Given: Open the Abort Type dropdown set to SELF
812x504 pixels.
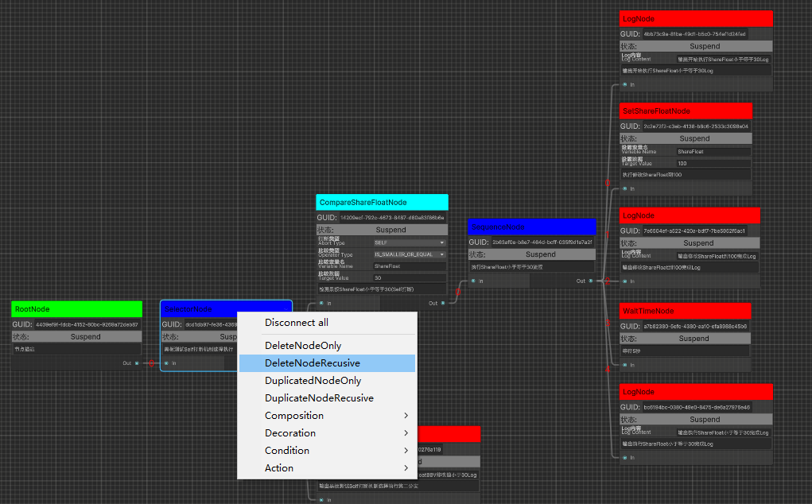Looking at the screenshot, I should click(409, 242).
